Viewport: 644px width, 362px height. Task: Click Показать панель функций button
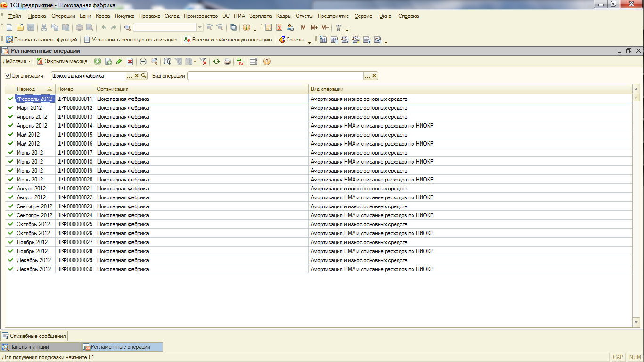coord(41,40)
